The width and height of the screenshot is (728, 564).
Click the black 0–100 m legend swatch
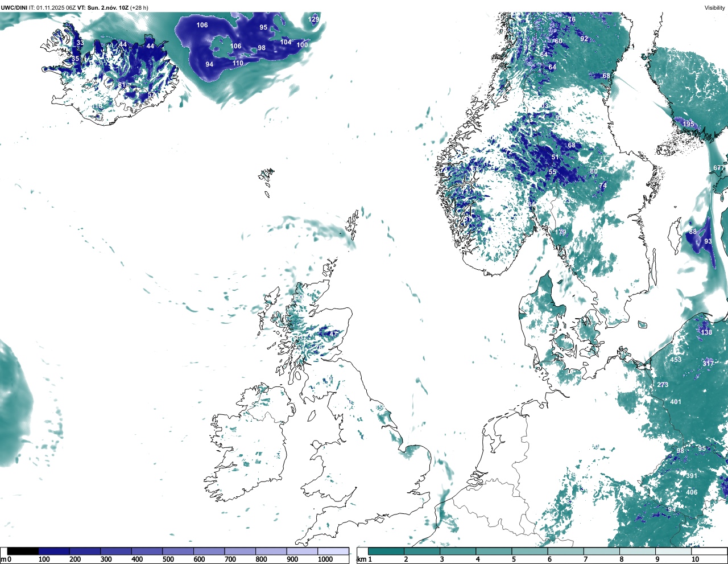(23, 551)
